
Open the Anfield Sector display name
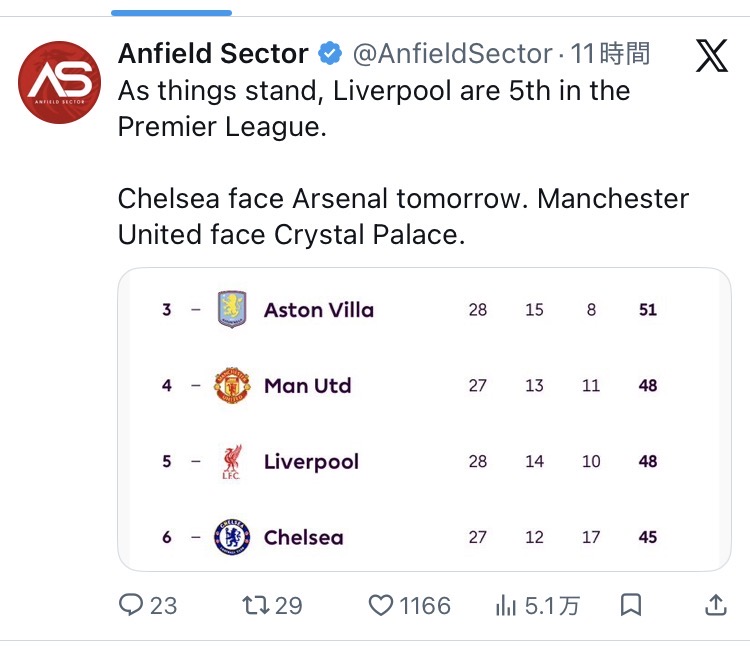click(x=213, y=53)
